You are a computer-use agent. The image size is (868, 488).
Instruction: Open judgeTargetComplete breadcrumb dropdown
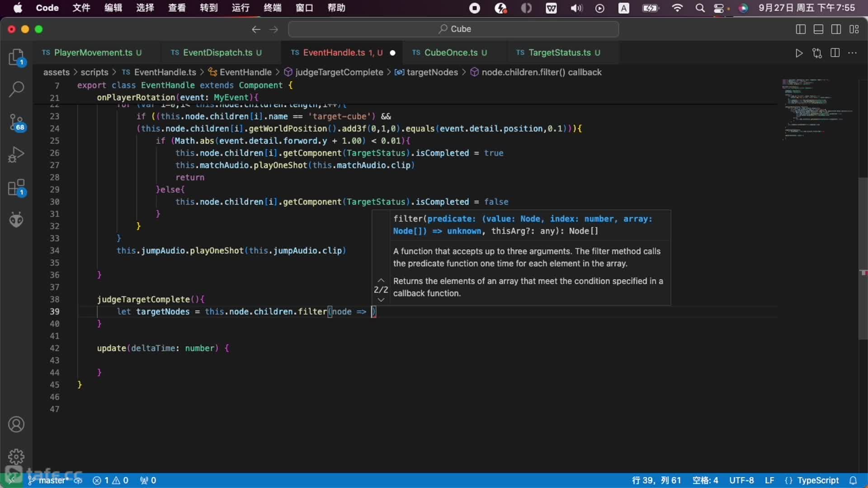[x=334, y=72]
